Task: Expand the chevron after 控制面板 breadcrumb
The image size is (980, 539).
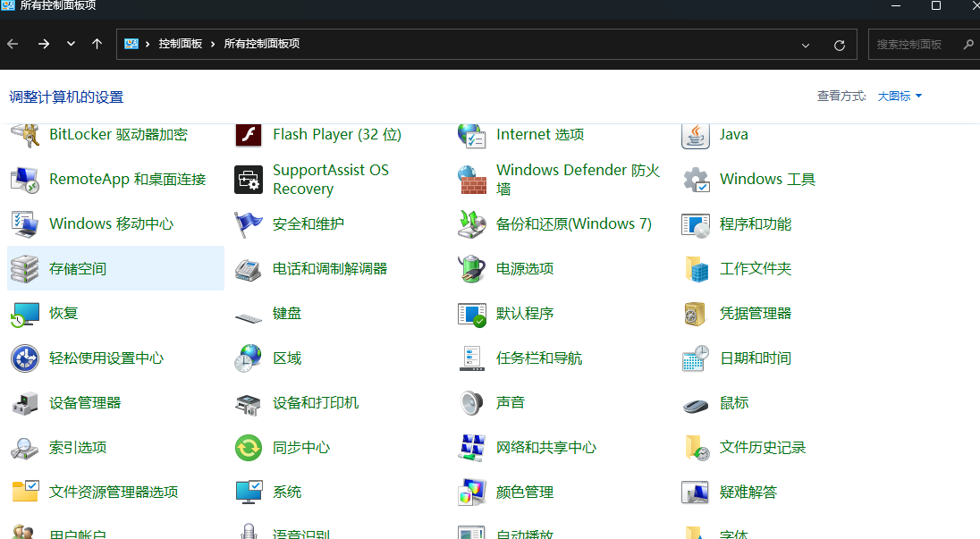Action: [x=213, y=44]
